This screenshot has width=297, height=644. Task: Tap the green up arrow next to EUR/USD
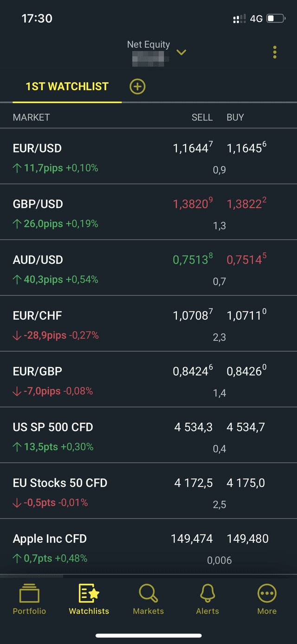click(x=16, y=168)
